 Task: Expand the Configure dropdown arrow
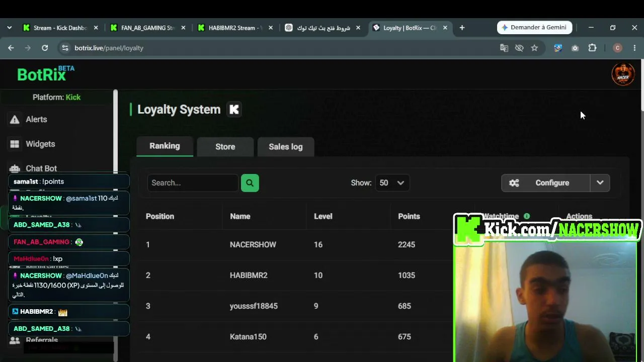point(600,183)
